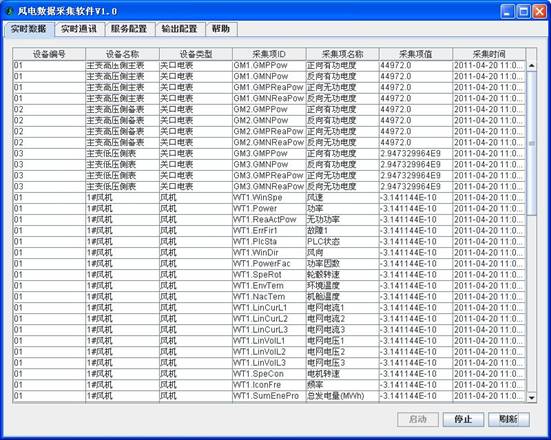Click the 采集时间 column header
Screen dimensions: 551x440
point(489,54)
